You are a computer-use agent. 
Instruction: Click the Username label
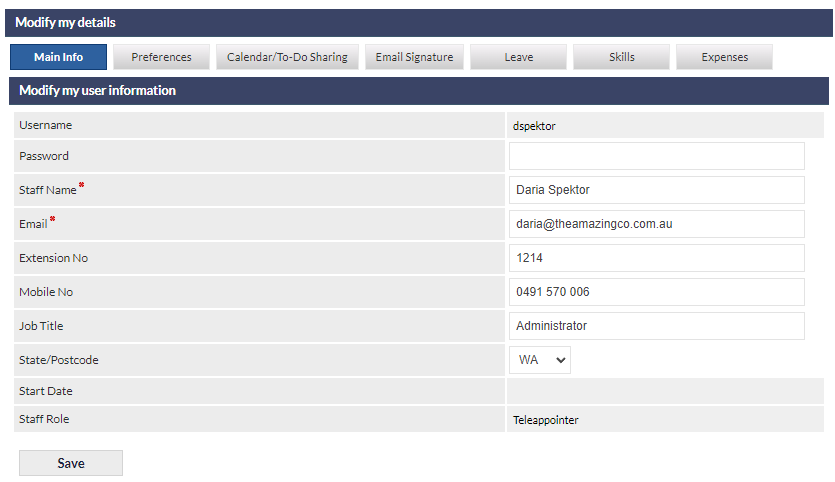[x=45, y=125]
